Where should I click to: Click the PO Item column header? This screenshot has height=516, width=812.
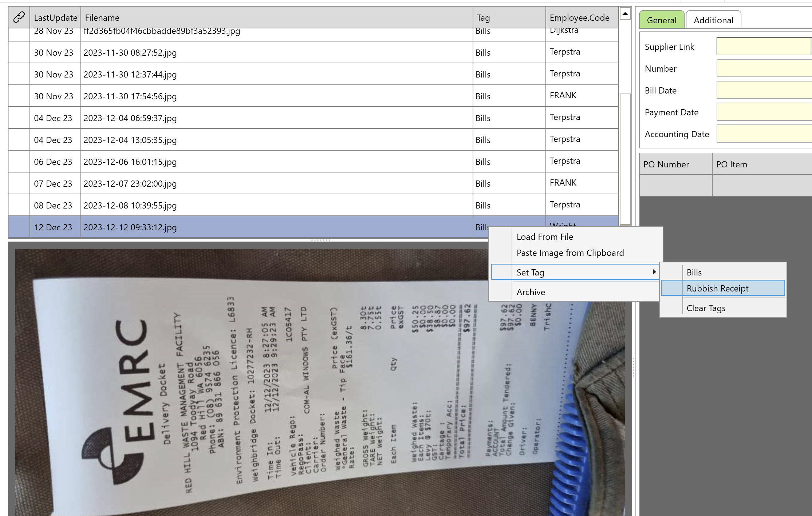(x=762, y=164)
